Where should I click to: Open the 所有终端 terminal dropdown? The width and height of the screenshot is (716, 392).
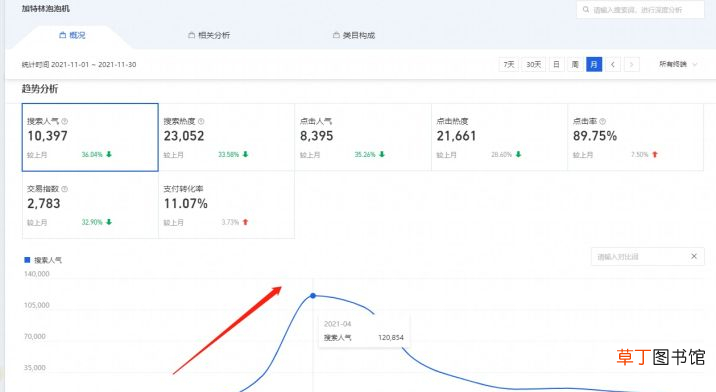678,64
